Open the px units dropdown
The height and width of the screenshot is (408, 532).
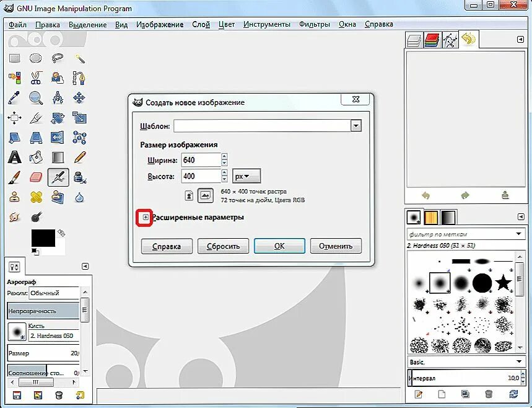tap(246, 176)
